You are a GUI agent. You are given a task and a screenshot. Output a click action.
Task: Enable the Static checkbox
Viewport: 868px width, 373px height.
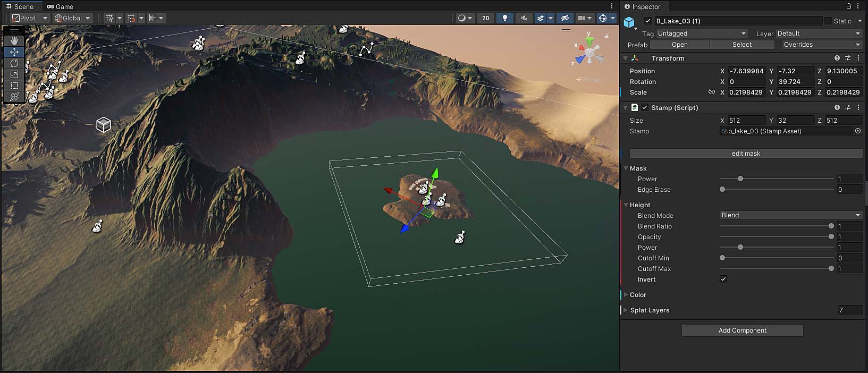point(828,21)
